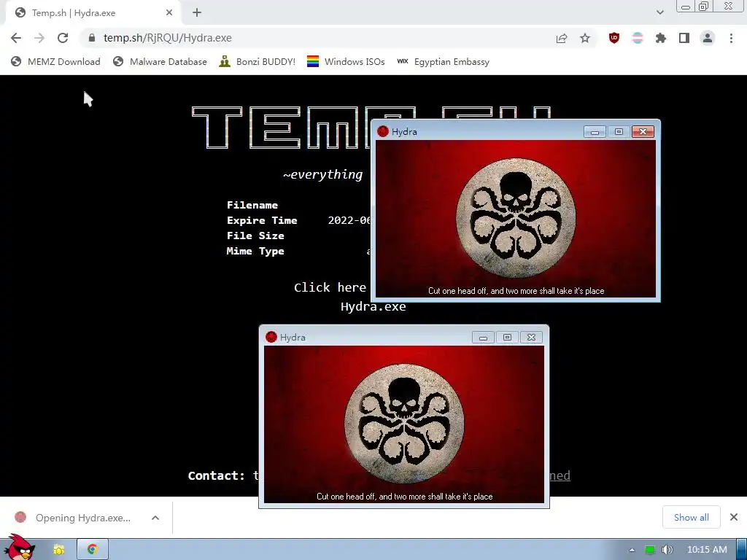The height and width of the screenshot is (560, 747).
Task: Open the MEMZ Download bookmark
Action: [x=55, y=62]
